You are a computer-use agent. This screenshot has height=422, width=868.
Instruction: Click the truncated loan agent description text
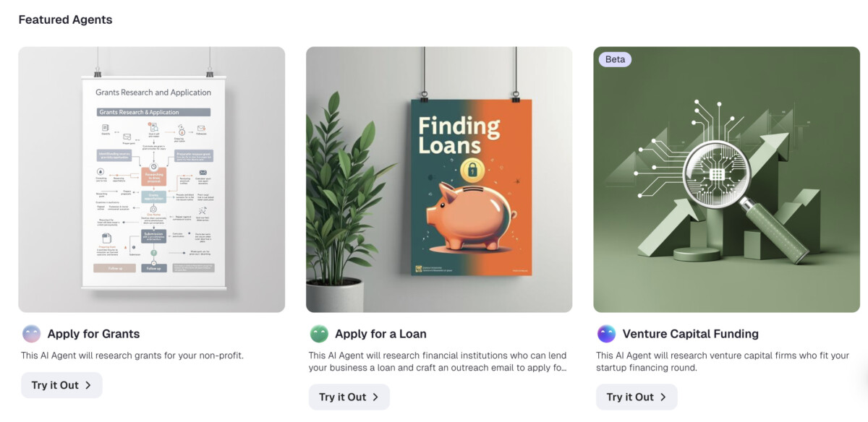pyautogui.click(x=438, y=361)
